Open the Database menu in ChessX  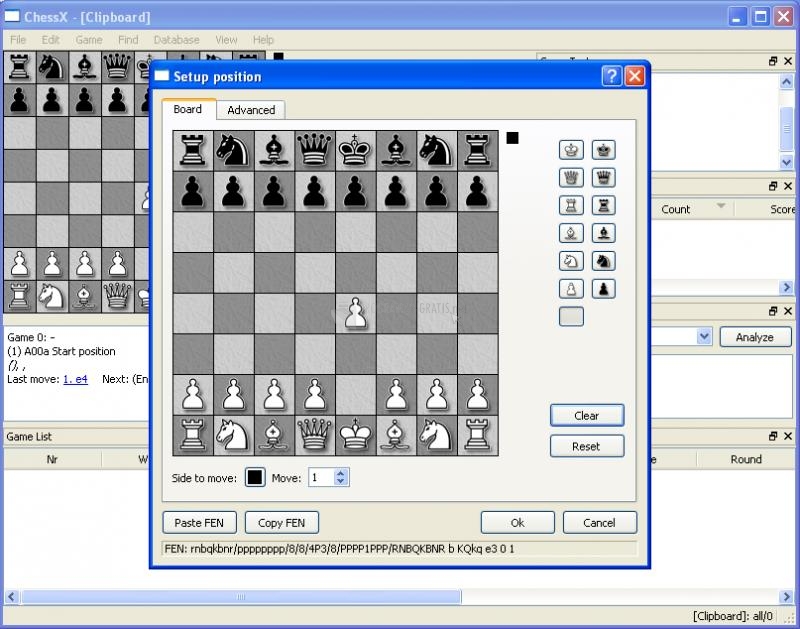point(177,40)
